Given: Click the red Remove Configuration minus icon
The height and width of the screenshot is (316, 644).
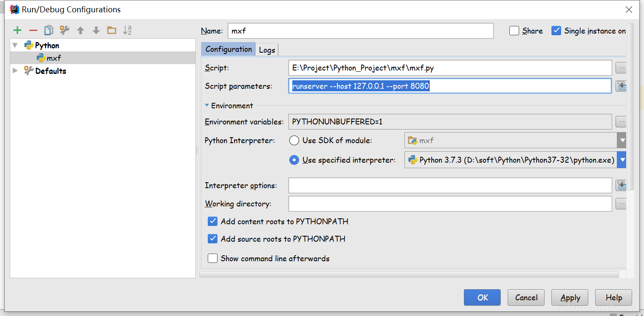Looking at the screenshot, I should click(33, 30).
